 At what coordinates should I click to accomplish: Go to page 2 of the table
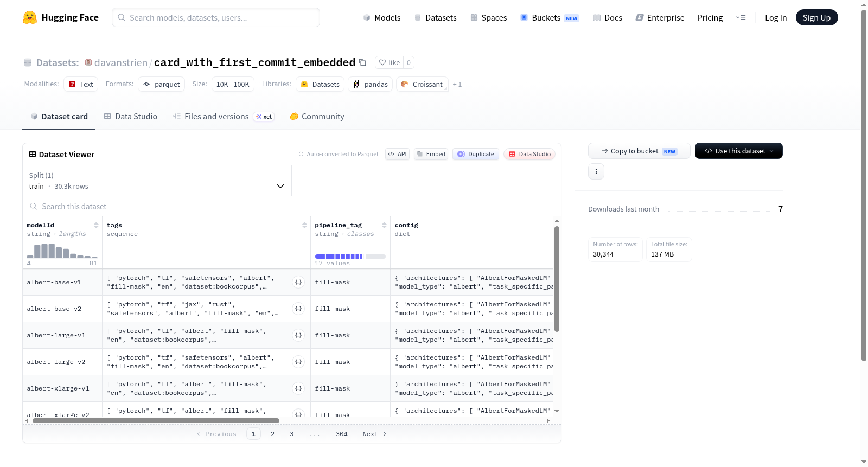pyautogui.click(x=272, y=434)
